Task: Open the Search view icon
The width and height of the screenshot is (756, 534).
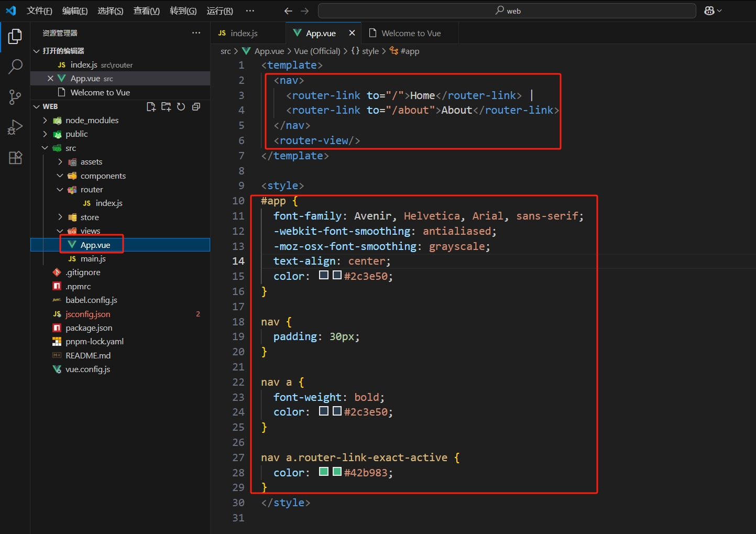Action: (x=15, y=67)
